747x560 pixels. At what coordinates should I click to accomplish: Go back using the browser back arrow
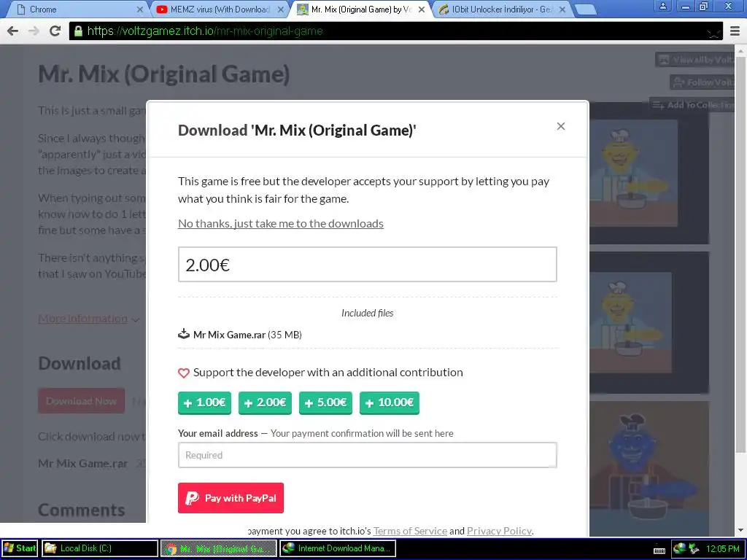point(13,31)
